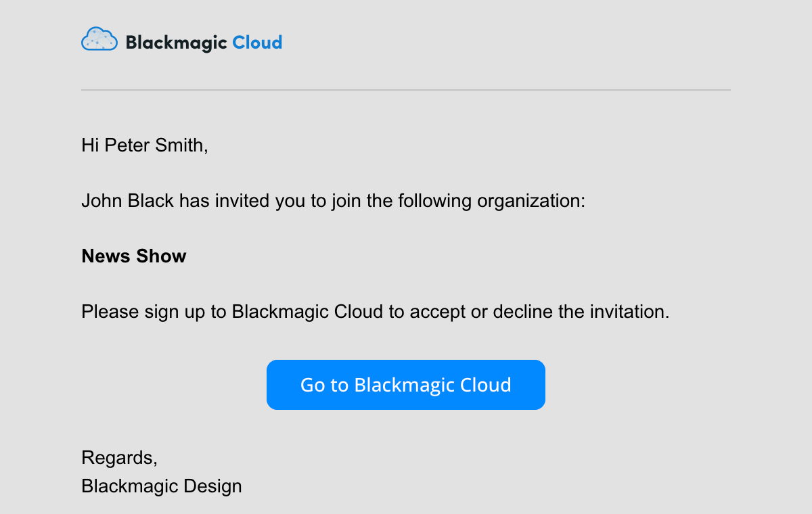Select the greeting text Hi Peter Smith
The height and width of the screenshot is (514, 812).
pos(145,145)
